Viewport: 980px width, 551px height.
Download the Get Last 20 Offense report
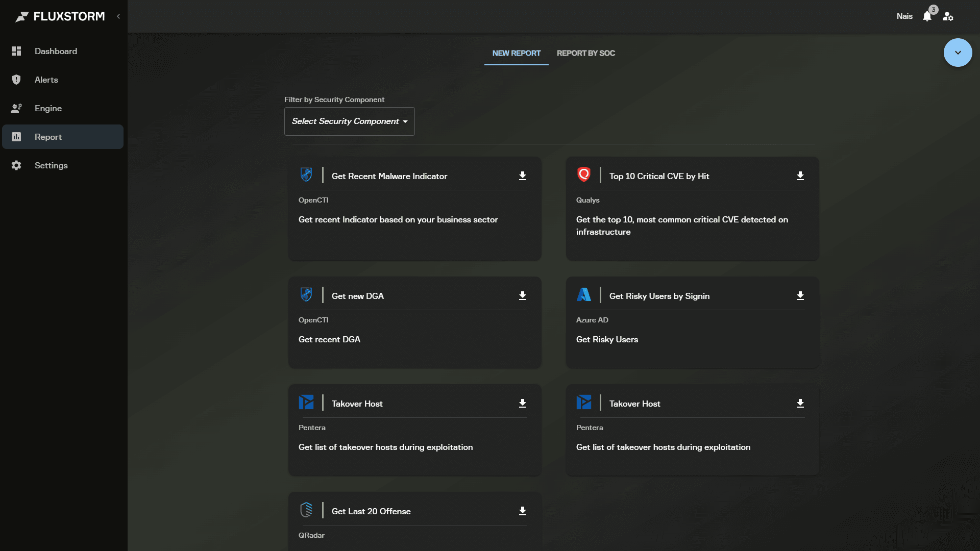tap(522, 511)
